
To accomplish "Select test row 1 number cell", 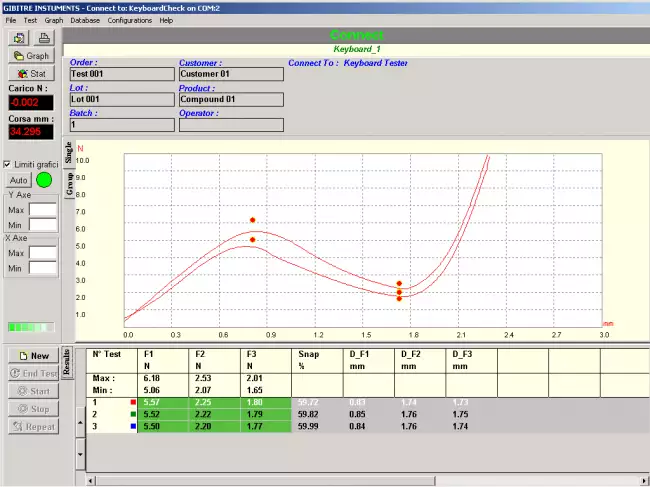I will pos(112,402).
